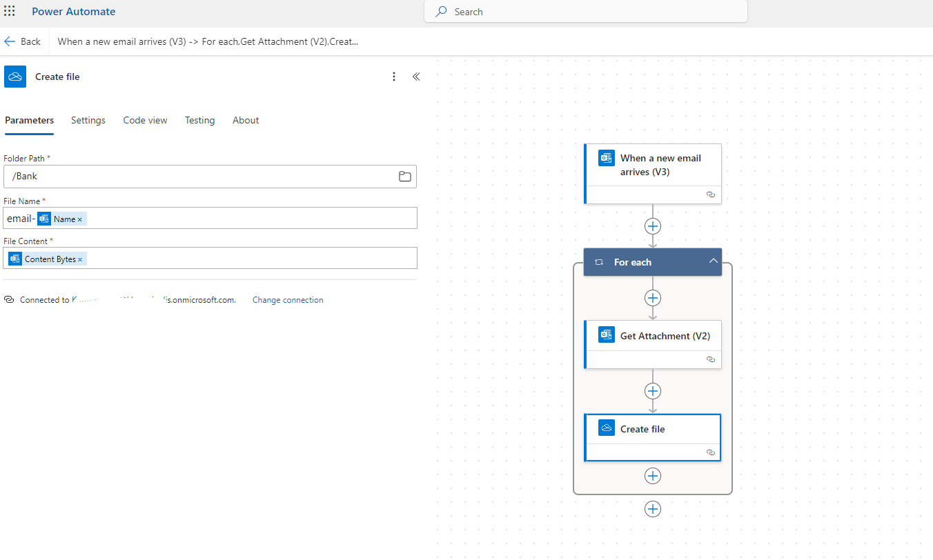Open folder picker icon in Folder Path
The width and height of the screenshot is (933, 560).
[405, 177]
